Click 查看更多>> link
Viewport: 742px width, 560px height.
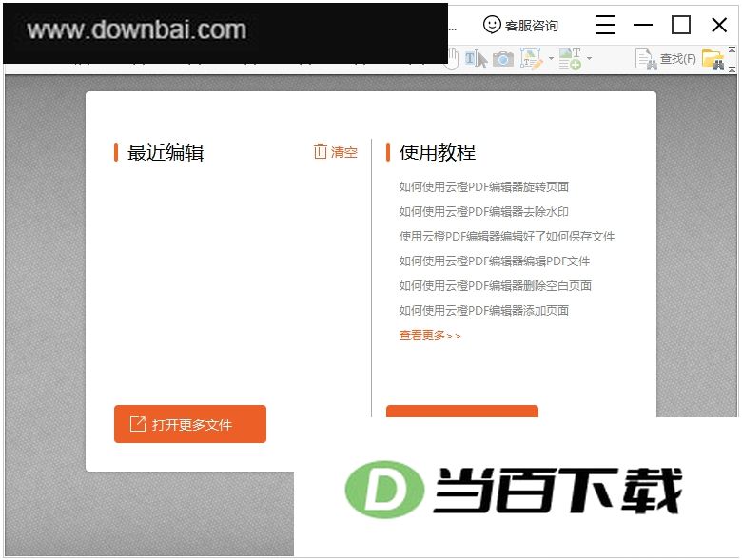pyautogui.click(x=430, y=336)
